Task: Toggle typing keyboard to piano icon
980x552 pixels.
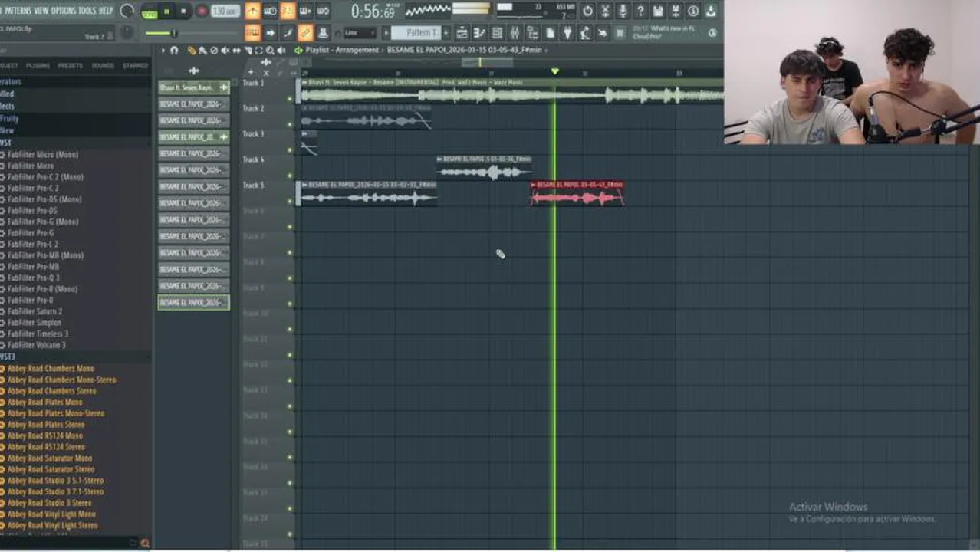Action: click(253, 32)
